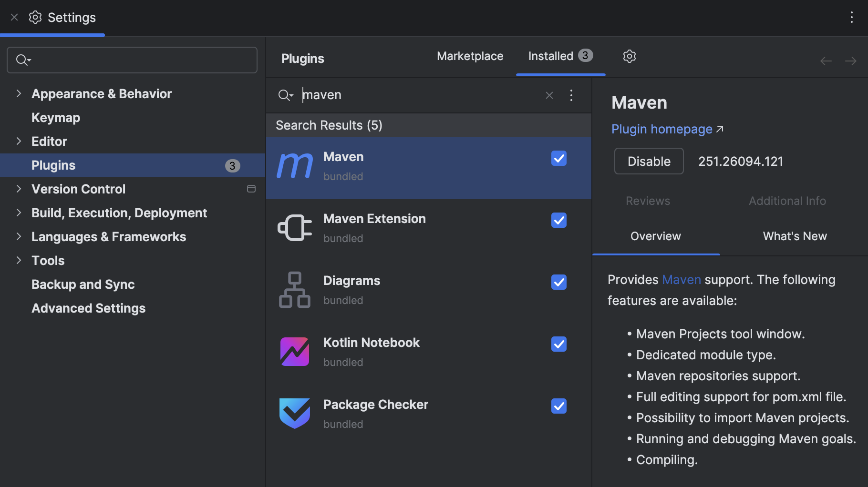Click the Diagrams plugin icon

click(294, 290)
